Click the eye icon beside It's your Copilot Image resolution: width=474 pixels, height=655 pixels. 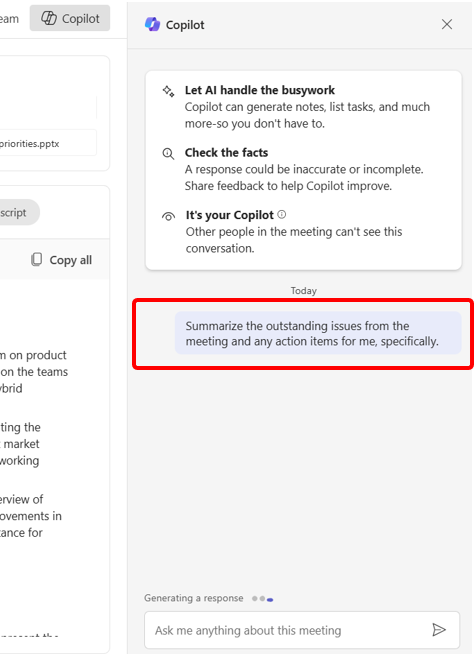168,216
